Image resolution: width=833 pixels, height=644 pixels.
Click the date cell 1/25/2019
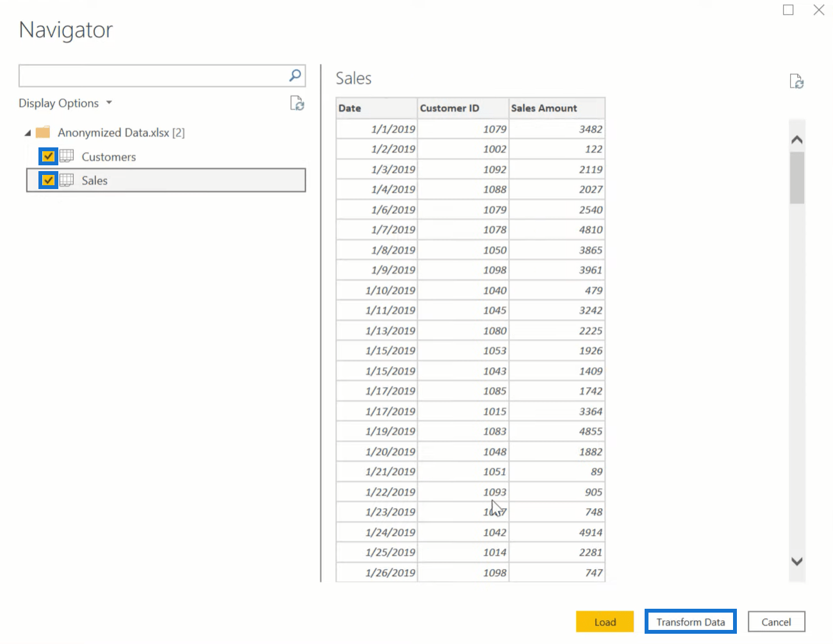[x=377, y=552]
